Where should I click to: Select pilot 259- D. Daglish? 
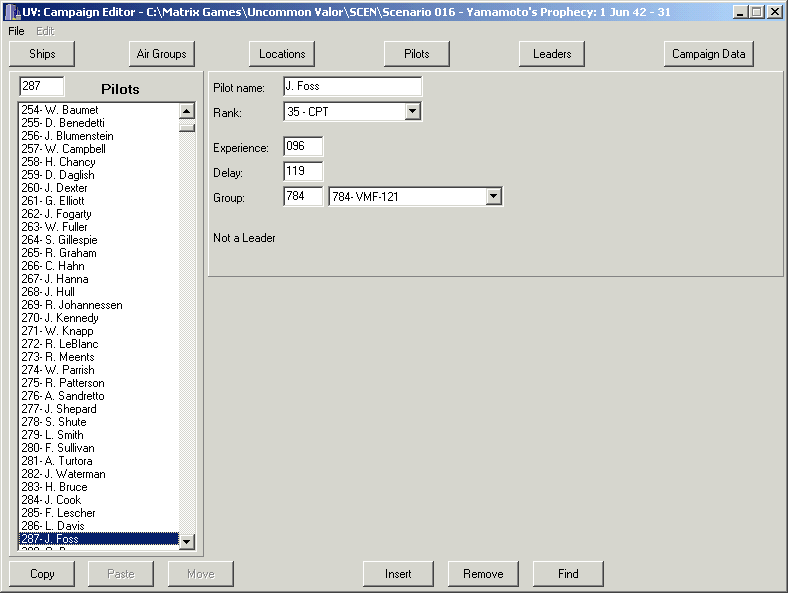coord(99,175)
